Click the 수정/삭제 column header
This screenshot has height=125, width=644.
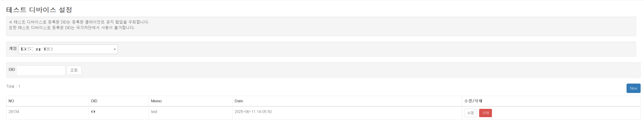click(x=473, y=101)
